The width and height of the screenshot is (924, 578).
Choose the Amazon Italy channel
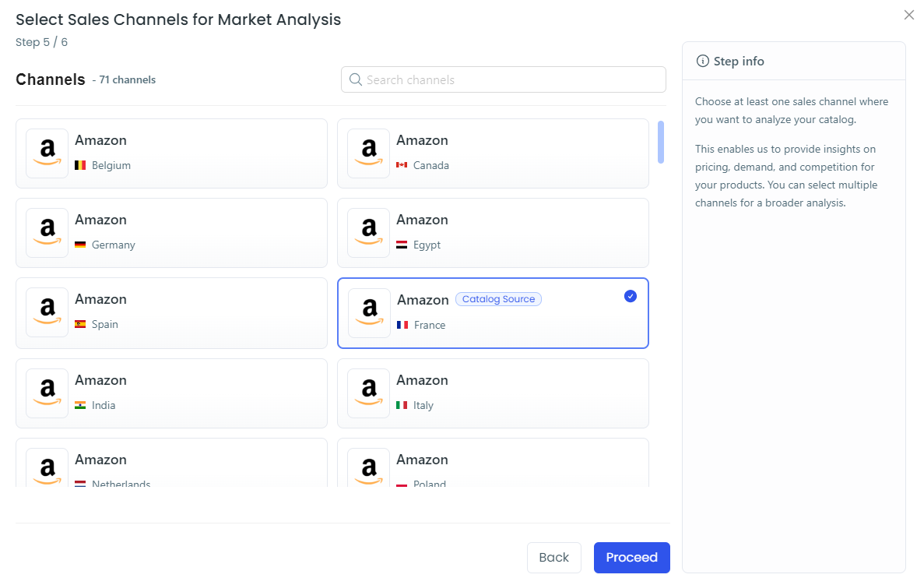(x=494, y=393)
